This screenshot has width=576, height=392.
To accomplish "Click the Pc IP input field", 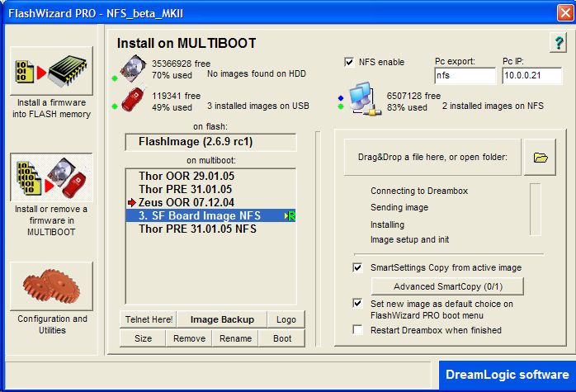I will [x=532, y=76].
